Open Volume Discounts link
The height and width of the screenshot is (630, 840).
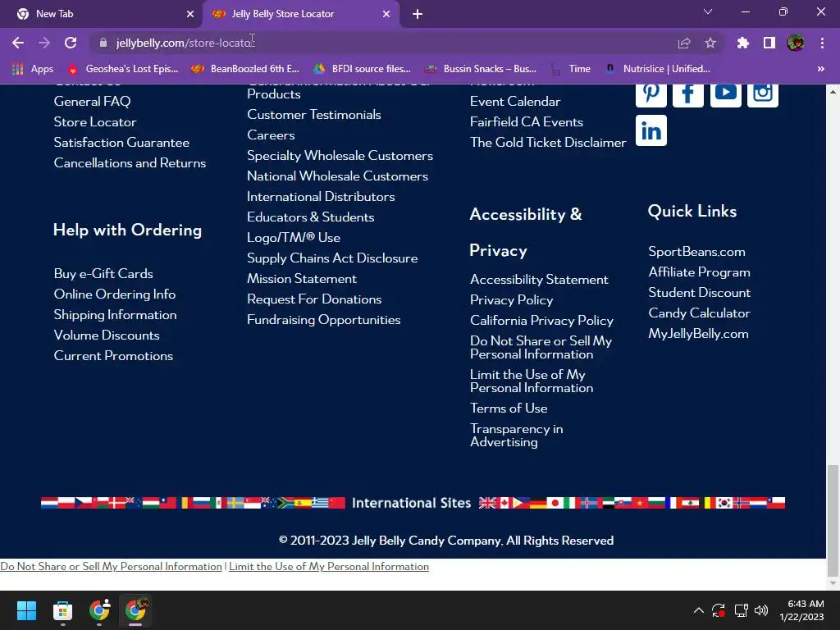point(107,336)
